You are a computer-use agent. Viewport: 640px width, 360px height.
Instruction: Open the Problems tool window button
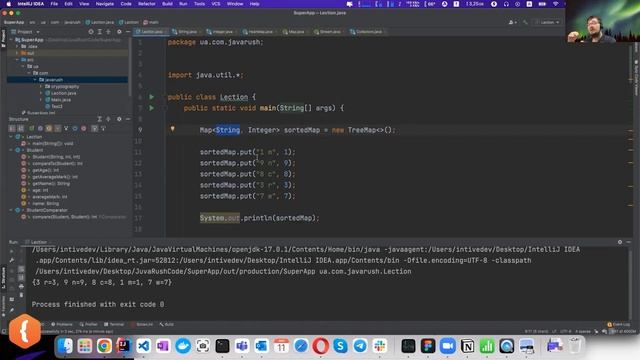62,324
